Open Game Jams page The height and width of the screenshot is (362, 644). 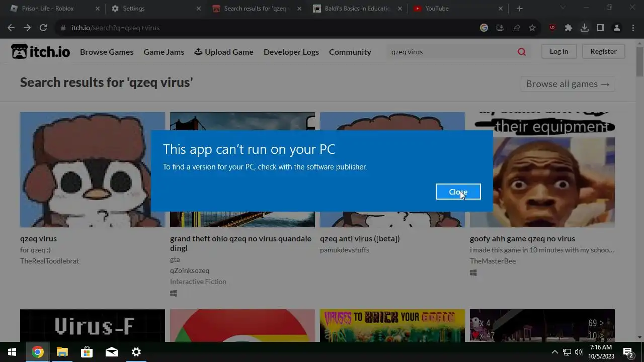click(164, 52)
